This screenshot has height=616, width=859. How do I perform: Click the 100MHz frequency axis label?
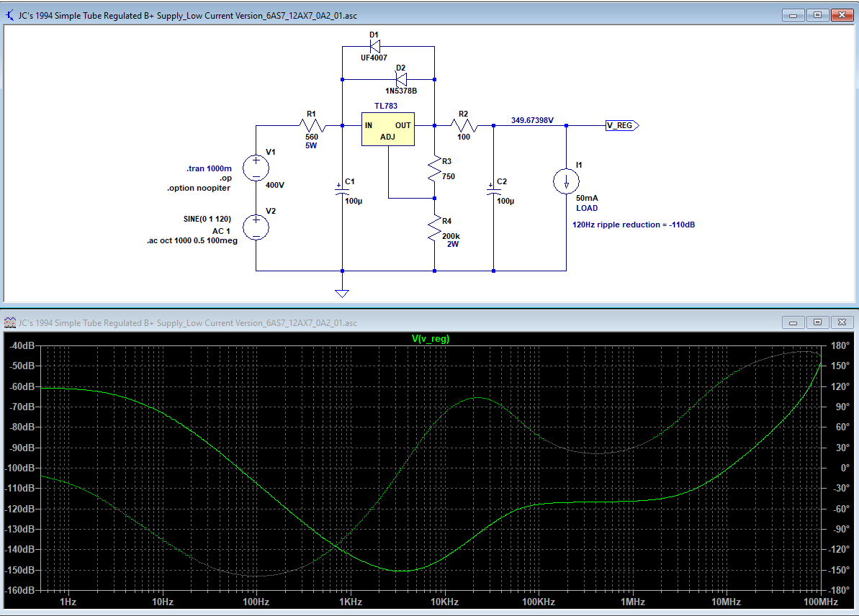click(x=821, y=602)
